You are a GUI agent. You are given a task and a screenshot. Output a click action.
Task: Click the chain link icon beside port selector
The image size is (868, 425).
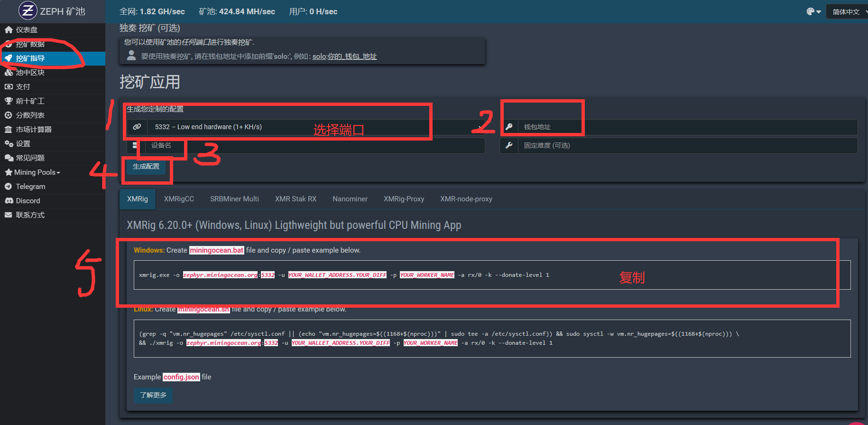[x=137, y=127]
